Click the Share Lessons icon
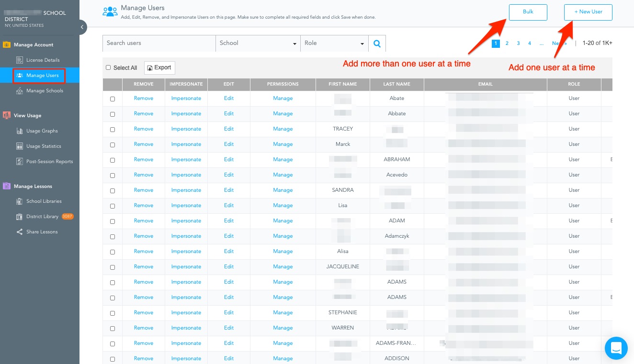634x364 pixels. pos(20,232)
